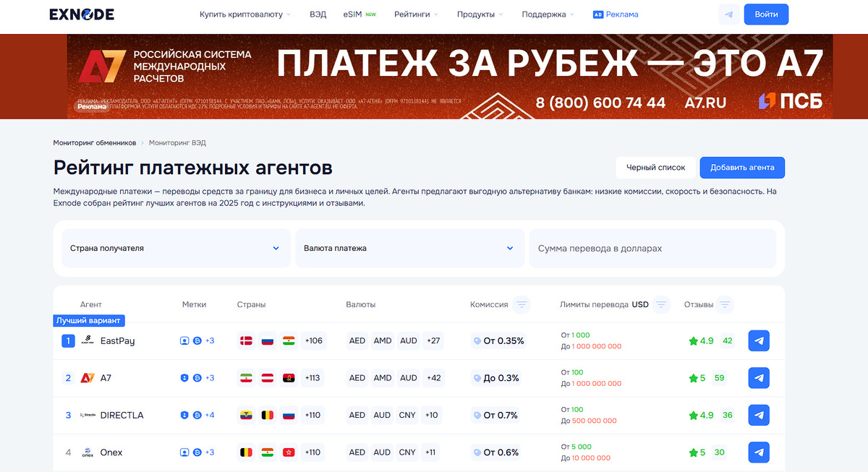The width and height of the screenshot is (868, 472).
Task: Click the star rating 4.9 for EastPay
Action: click(701, 340)
